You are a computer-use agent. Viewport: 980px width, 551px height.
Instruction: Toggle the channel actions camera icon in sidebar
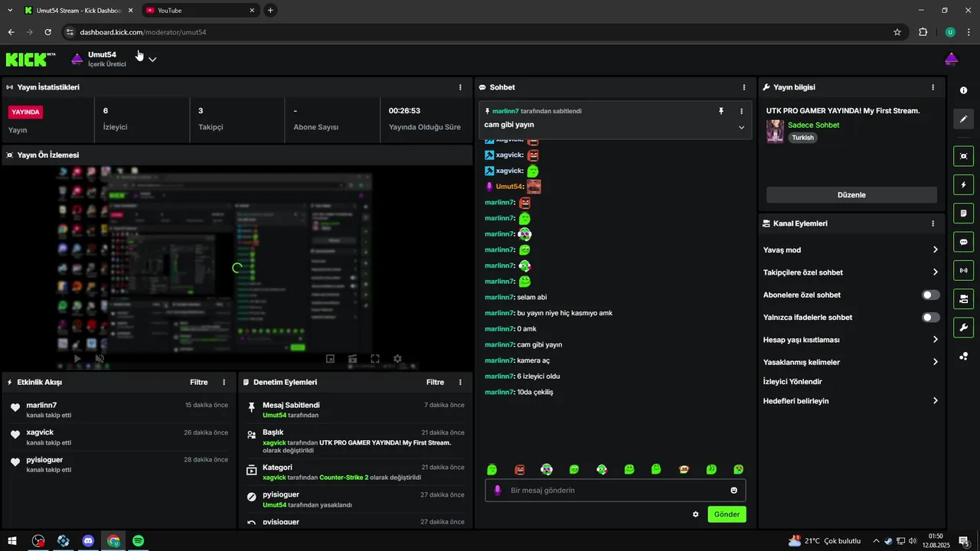[963, 298]
